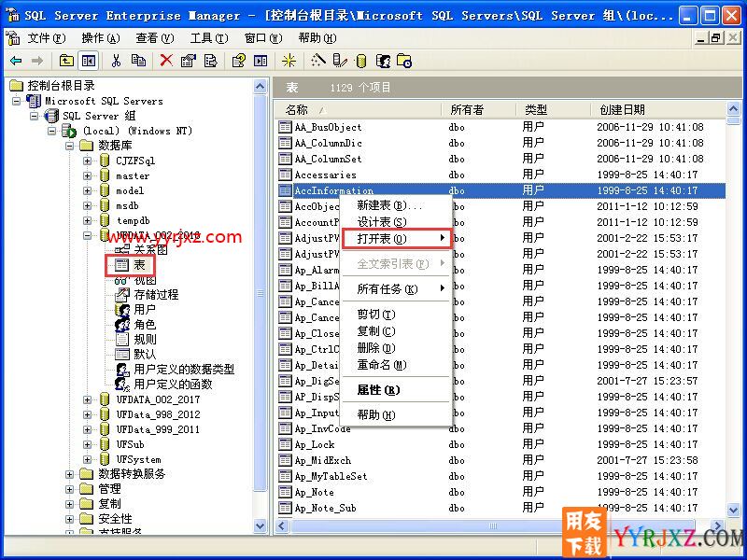The width and height of the screenshot is (747, 560).
Task: Expand the CJZFSql database
Action: (87, 161)
